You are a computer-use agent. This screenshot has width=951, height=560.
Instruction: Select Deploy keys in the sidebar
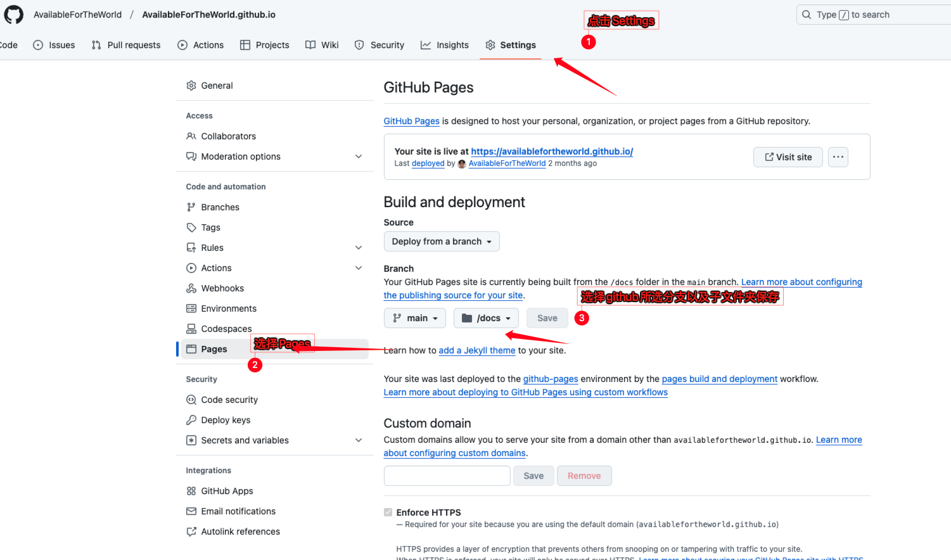[275, 420]
